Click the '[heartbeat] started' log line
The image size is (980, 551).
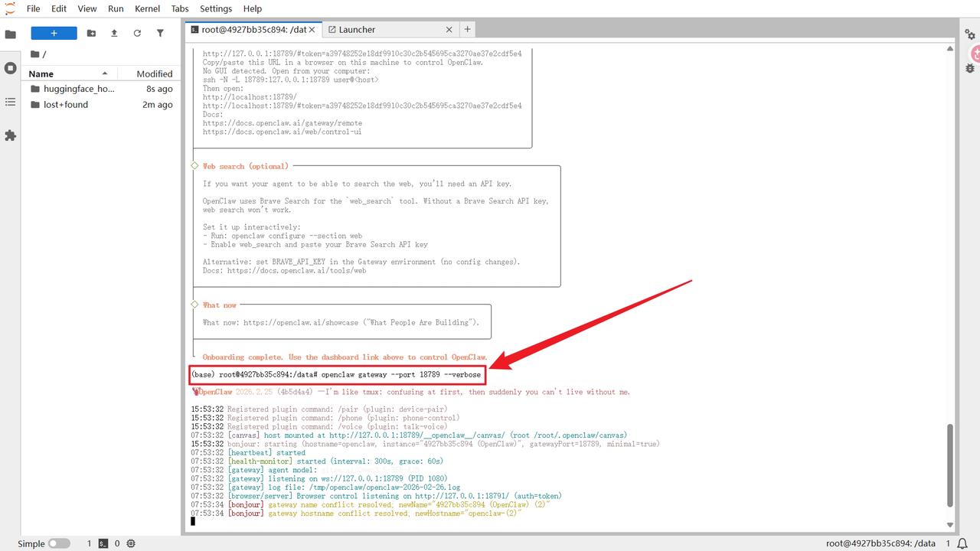(x=248, y=453)
